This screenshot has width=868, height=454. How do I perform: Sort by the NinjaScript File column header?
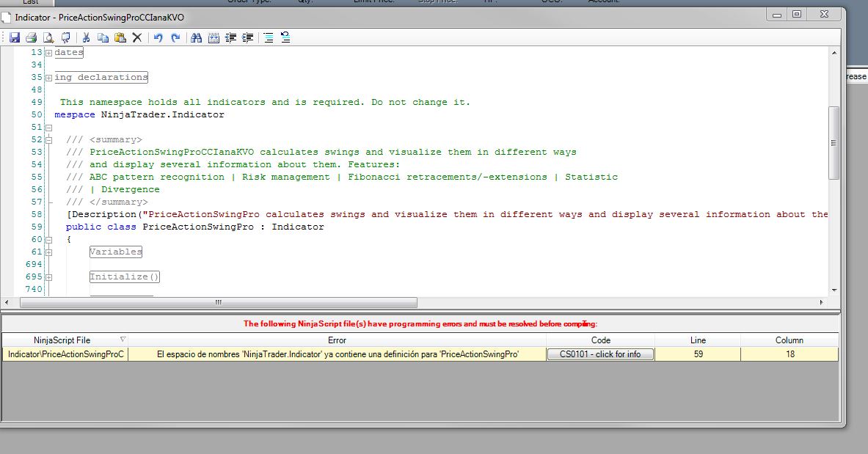[x=65, y=340]
